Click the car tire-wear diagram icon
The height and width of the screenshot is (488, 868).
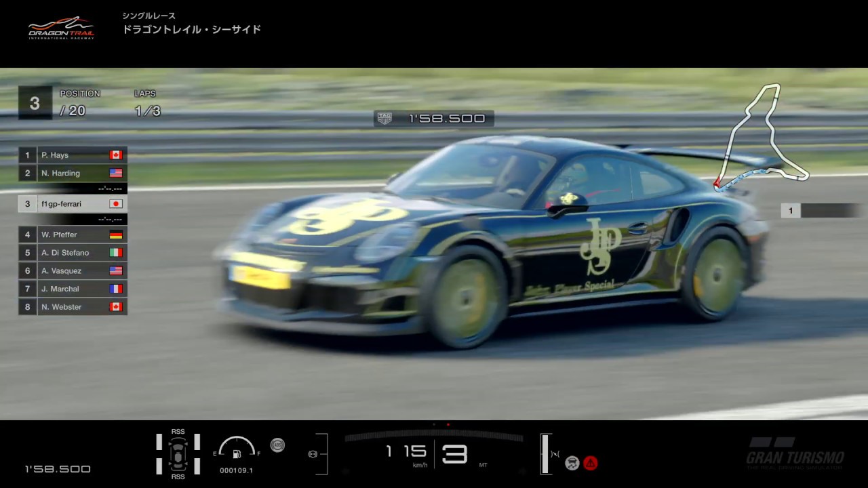pos(178,454)
